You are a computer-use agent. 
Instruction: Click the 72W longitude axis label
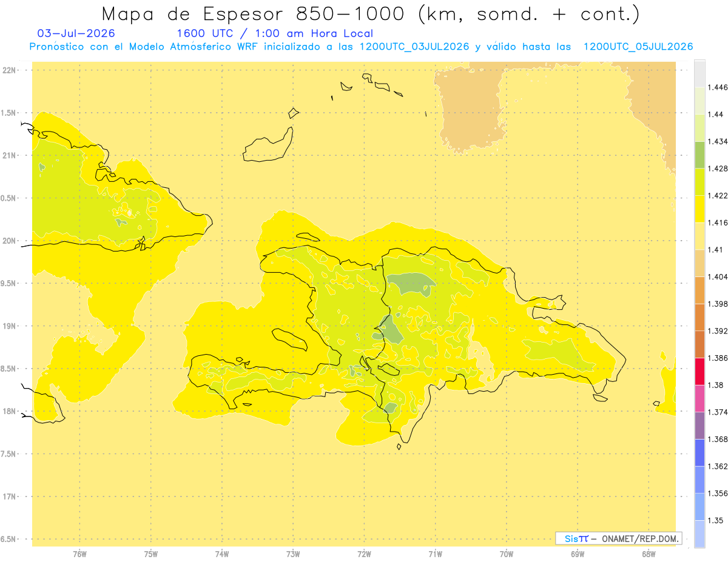click(x=364, y=554)
